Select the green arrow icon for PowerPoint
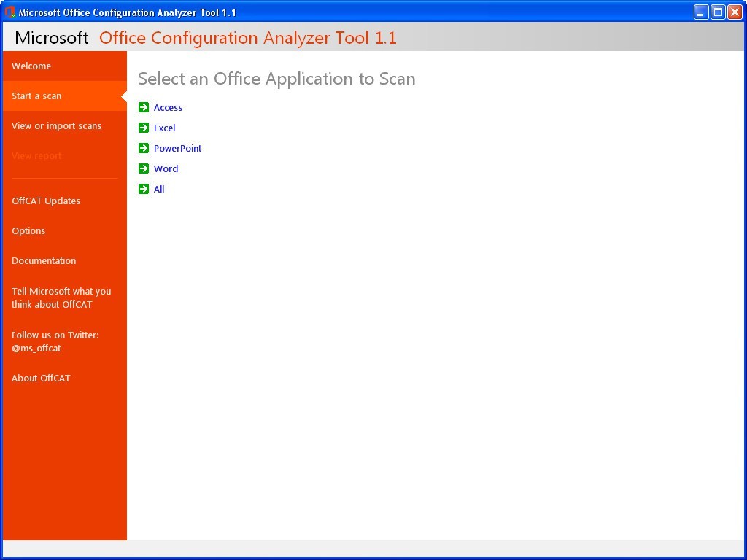Viewport: 747px width, 560px height. pyautogui.click(x=143, y=148)
